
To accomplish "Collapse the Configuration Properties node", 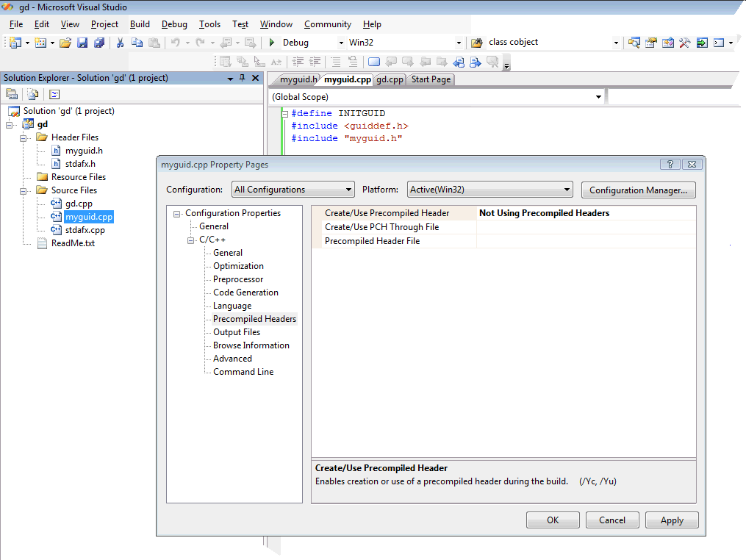I will [x=177, y=214].
